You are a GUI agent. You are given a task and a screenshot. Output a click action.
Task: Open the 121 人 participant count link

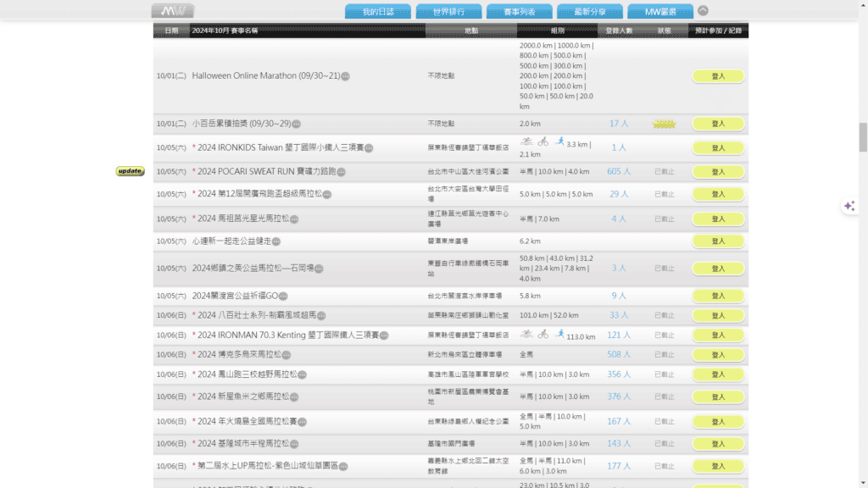point(619,335)
